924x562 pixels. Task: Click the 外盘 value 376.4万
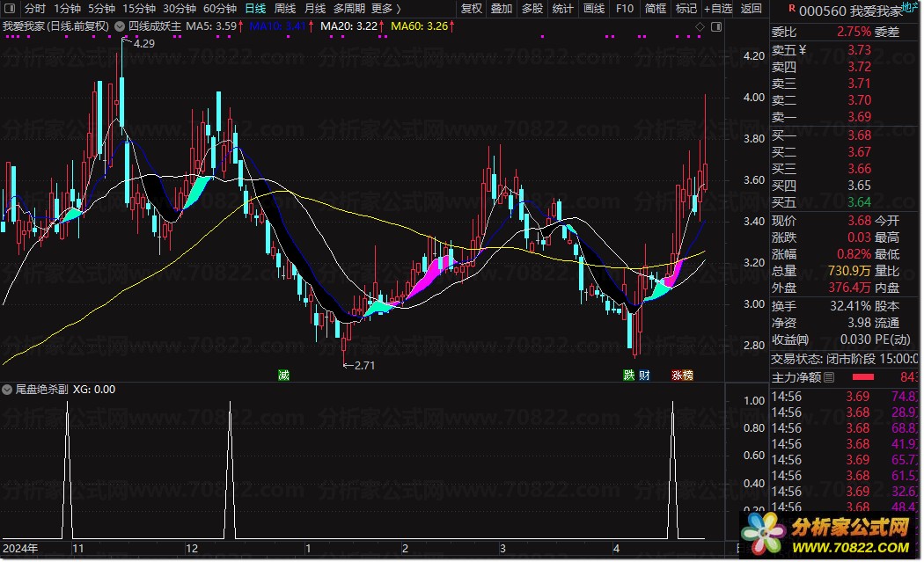849,288
